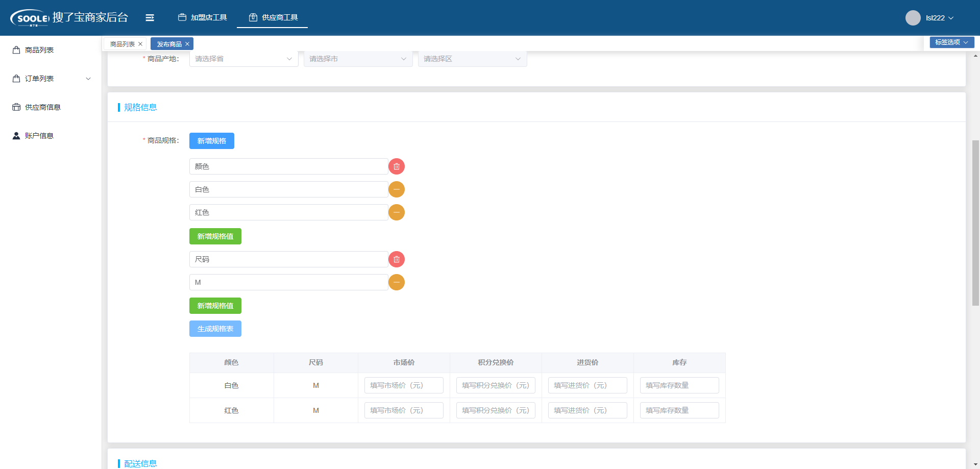
Task: Click the 库存 column header
Action: [x=679, y=362]
